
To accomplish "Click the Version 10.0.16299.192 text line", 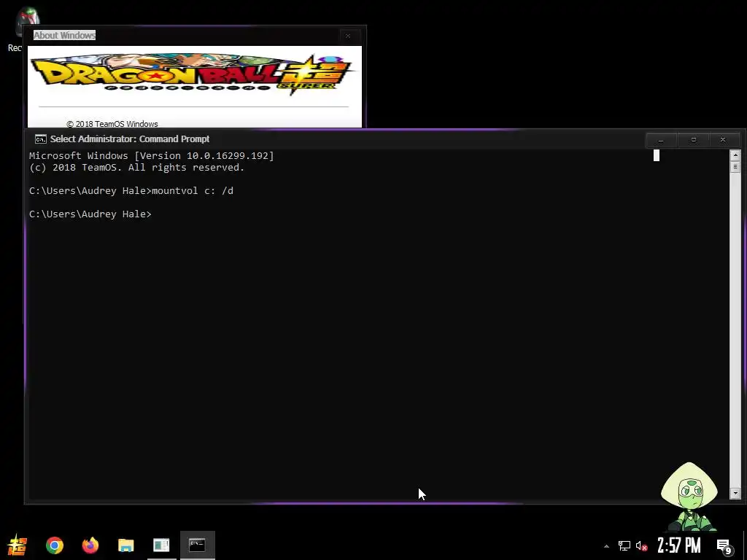I will 152,156.
